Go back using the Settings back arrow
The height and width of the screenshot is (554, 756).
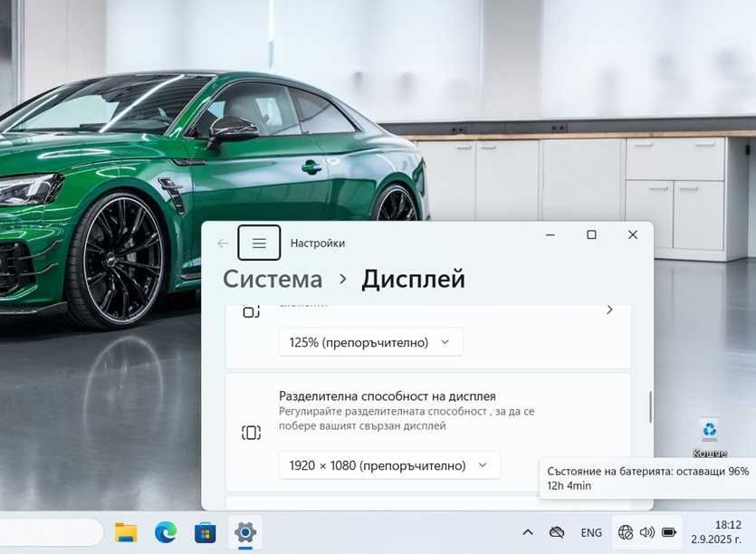click(x=223, y=244)
